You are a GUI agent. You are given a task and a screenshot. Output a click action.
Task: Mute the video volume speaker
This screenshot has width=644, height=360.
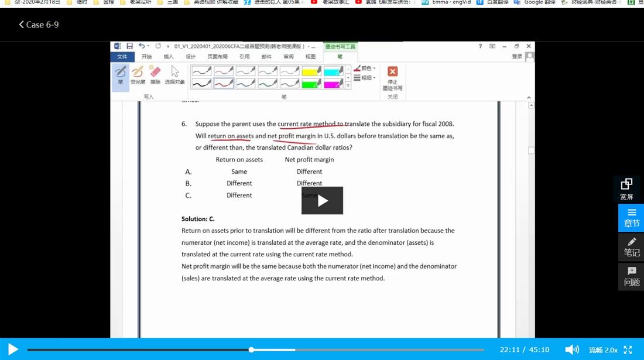572,349
